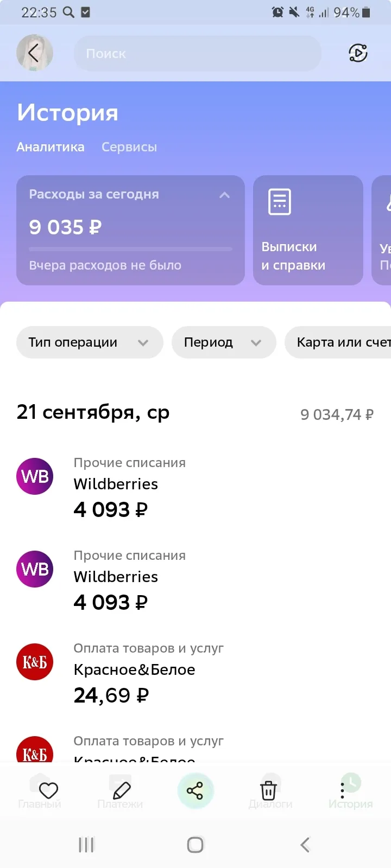The width and height of the screenshot is (391, 868).
Task: Open the Тип операции dropdown
Action: click(90, 342)
